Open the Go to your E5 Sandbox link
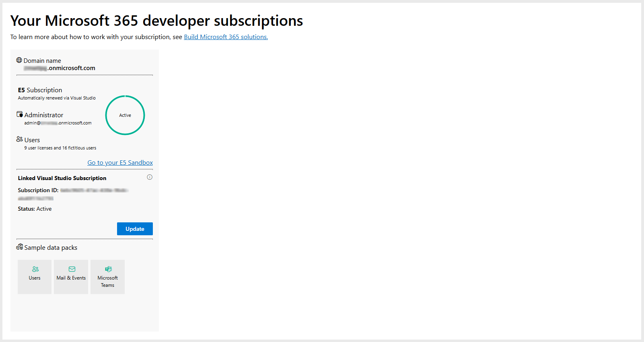The image size is (644, 342). coord(120,163)
